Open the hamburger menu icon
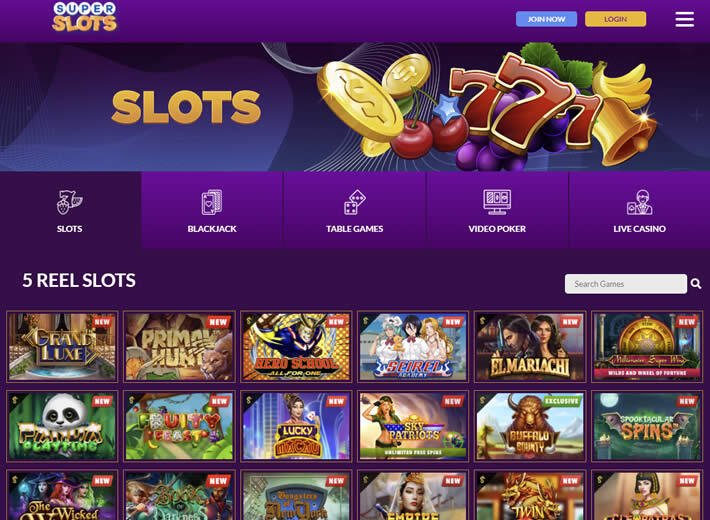Screen dimensions: 710x520 (x=684, y=19)
